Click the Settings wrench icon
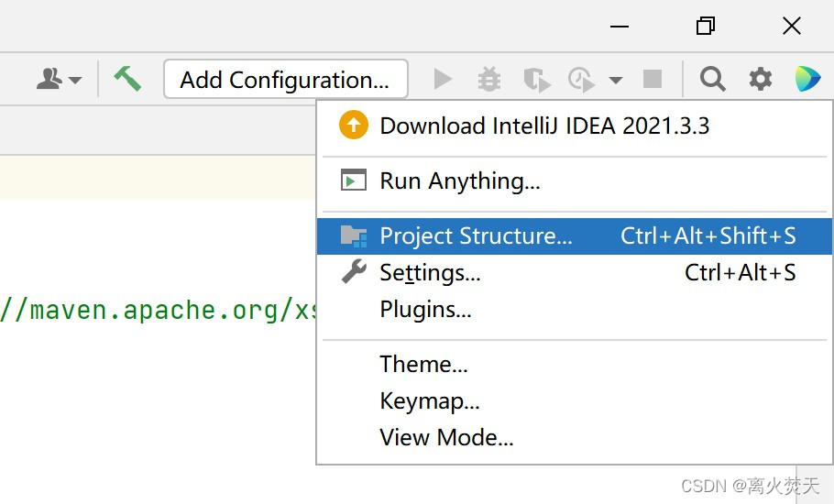 point(354,271)
